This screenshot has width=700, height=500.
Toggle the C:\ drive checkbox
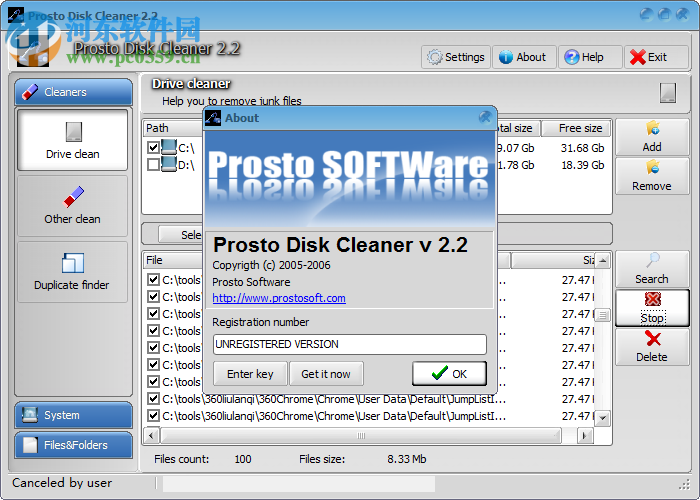tap(153, 147)
